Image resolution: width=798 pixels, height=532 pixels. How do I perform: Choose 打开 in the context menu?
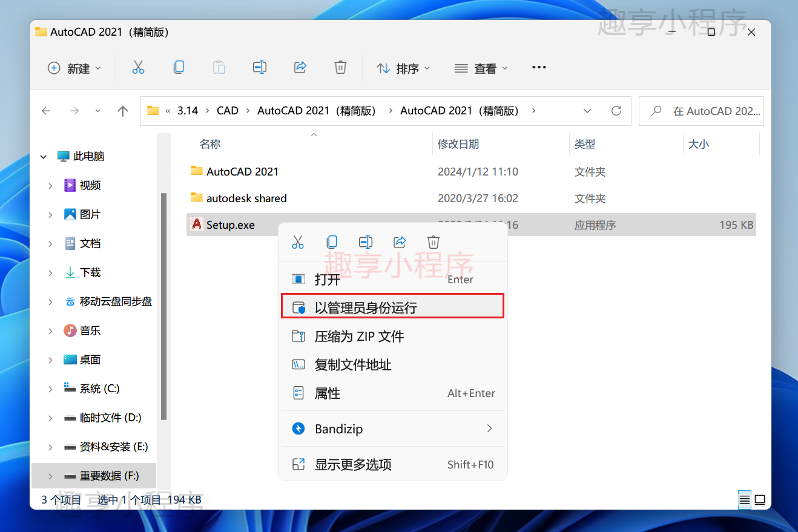(x=393, y=279)
